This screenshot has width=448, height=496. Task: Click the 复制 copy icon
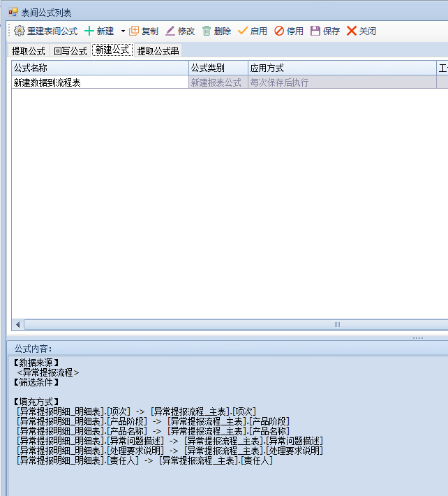tap(134, 31)
